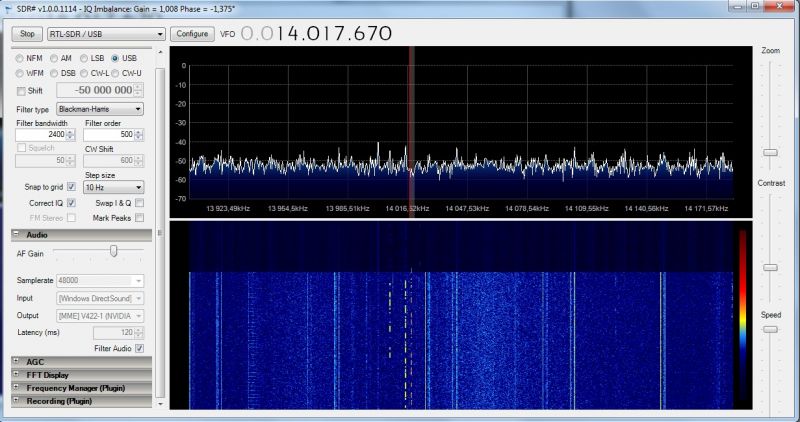Screen dimensions: 800x422
Task: Expand the AGC section
Action: pyautogui.click(x=16, y=361)
